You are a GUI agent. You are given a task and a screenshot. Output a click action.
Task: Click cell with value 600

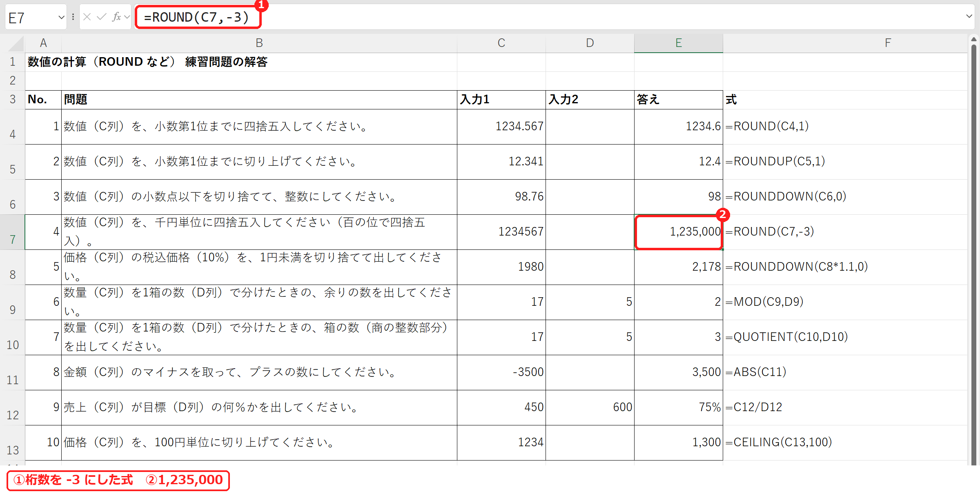(x=590, y=407)
